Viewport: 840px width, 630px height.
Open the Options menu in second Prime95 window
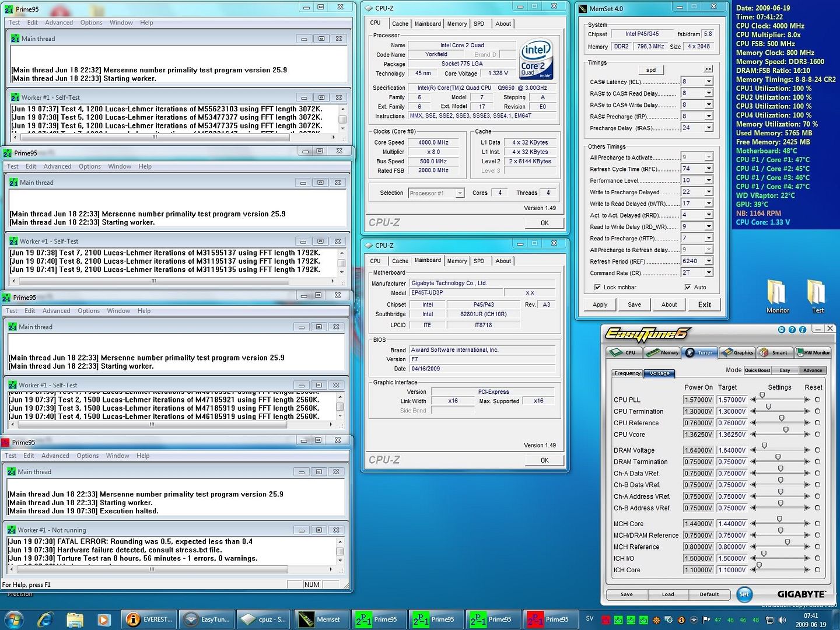pos(90,167)
